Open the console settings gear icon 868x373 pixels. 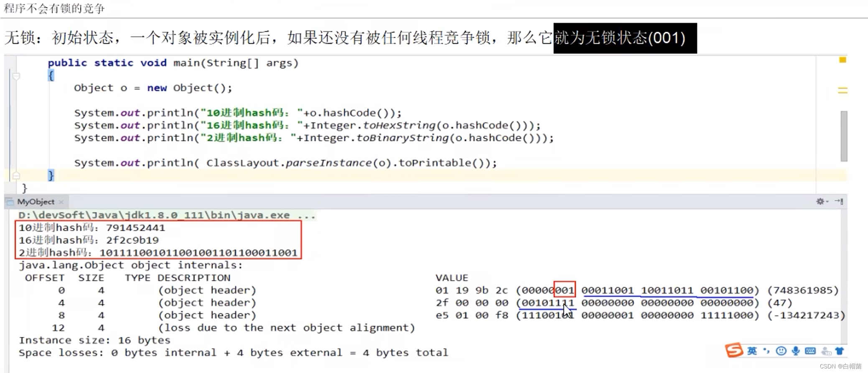pos(821,202)
